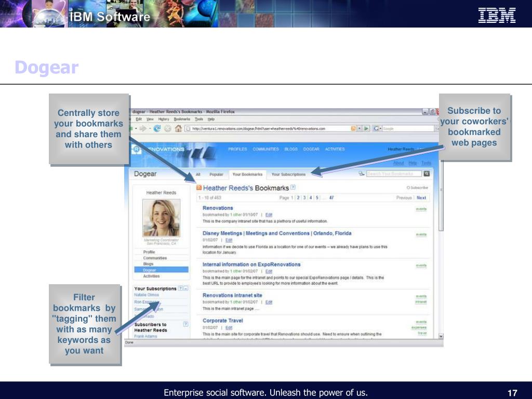
Task: Open DOGEAR in the top navigation
Action: (311, 149)
